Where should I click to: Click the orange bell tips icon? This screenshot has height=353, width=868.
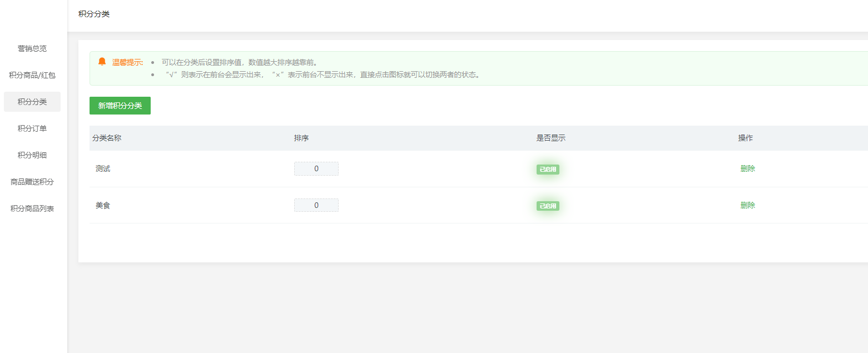[102, 62]
